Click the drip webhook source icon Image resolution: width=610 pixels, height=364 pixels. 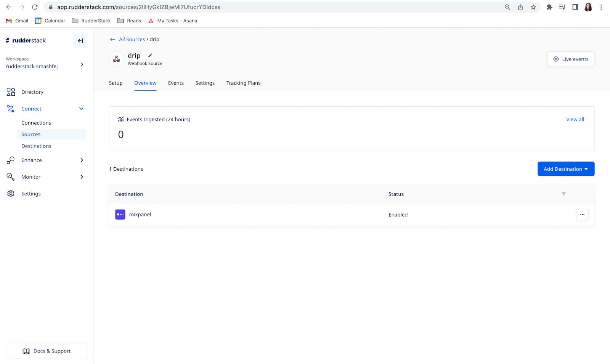point(117,59)
